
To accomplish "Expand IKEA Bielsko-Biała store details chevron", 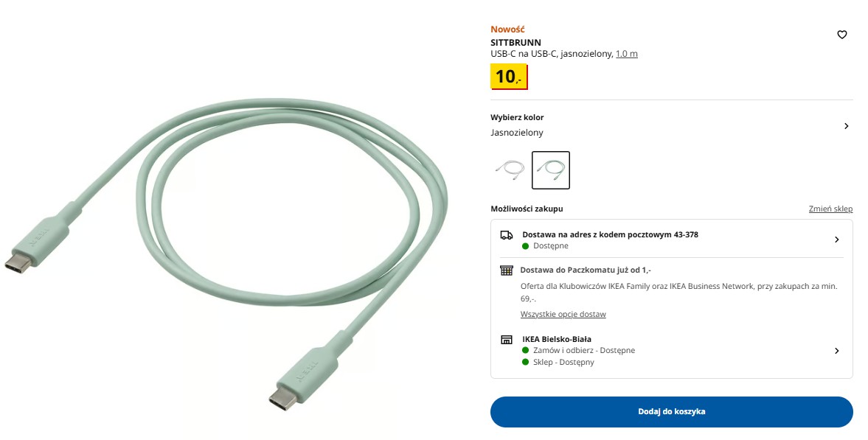I will point(836,351).
